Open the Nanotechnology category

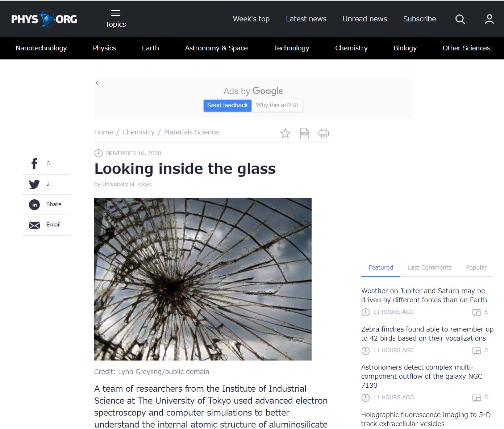coord(41,48)
